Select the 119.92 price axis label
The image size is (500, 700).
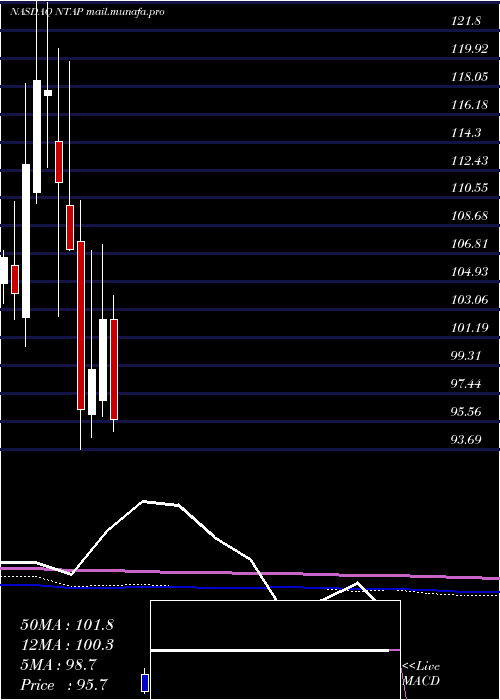[470, 49]
